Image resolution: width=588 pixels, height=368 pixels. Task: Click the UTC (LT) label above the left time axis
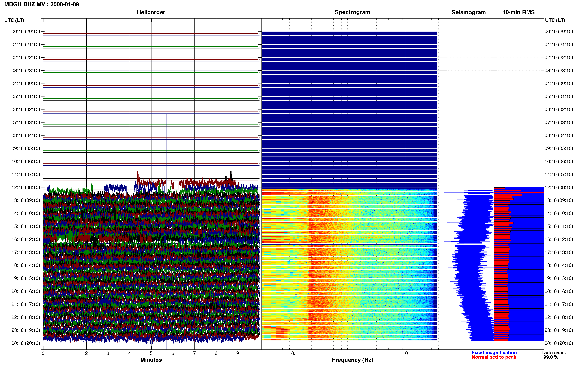[14, 20]
